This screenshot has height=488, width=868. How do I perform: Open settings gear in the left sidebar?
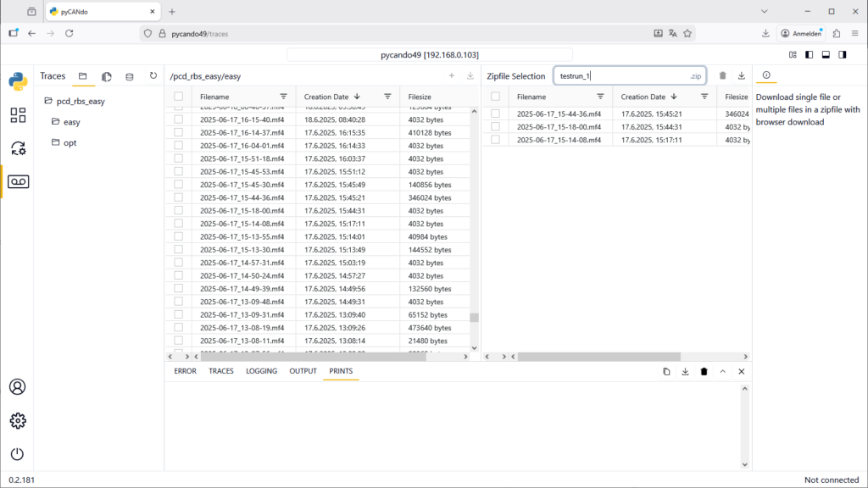[18, 420]
